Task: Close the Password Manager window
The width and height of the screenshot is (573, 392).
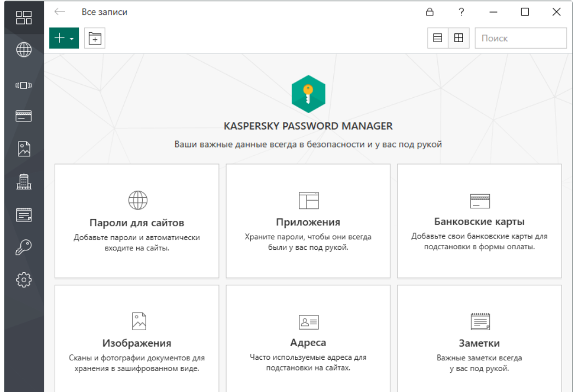Action: (x=557, y=12)
